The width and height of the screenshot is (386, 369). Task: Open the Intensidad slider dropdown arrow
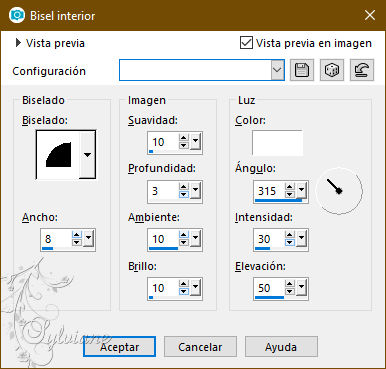(x=302, y=238)
